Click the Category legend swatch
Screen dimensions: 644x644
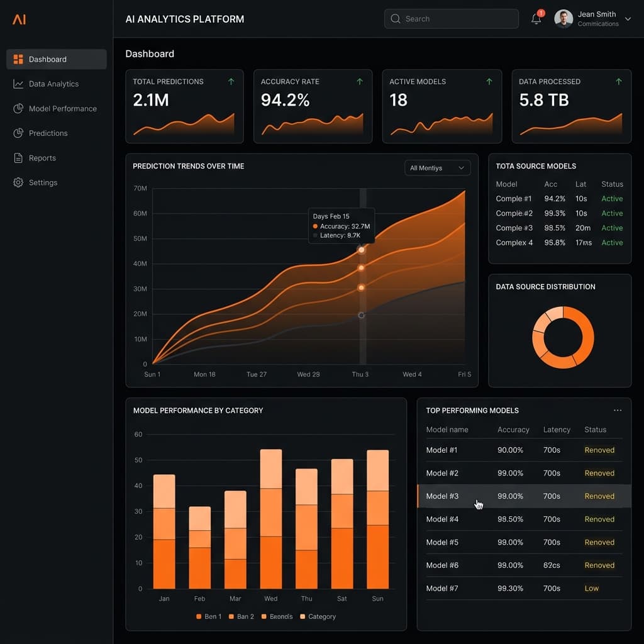tap(303, 616)
